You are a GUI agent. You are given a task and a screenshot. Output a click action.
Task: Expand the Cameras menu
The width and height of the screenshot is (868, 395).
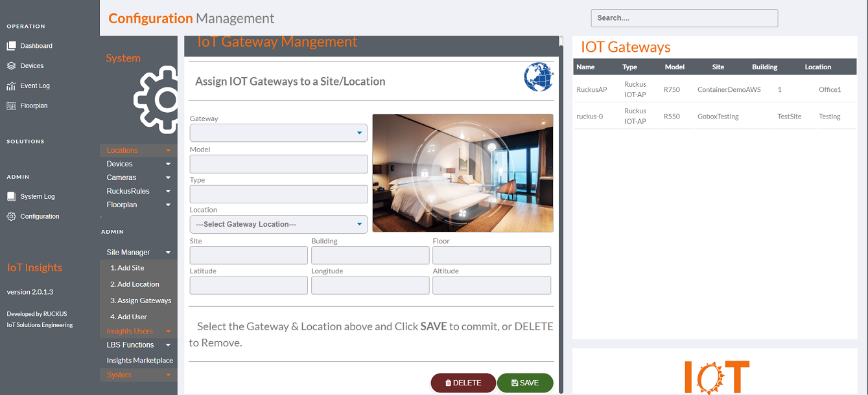(139, 177)
